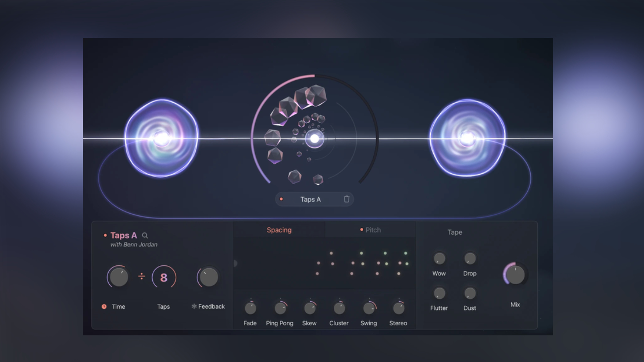Click the divide symbol between Time and Taps

point(142,277)
